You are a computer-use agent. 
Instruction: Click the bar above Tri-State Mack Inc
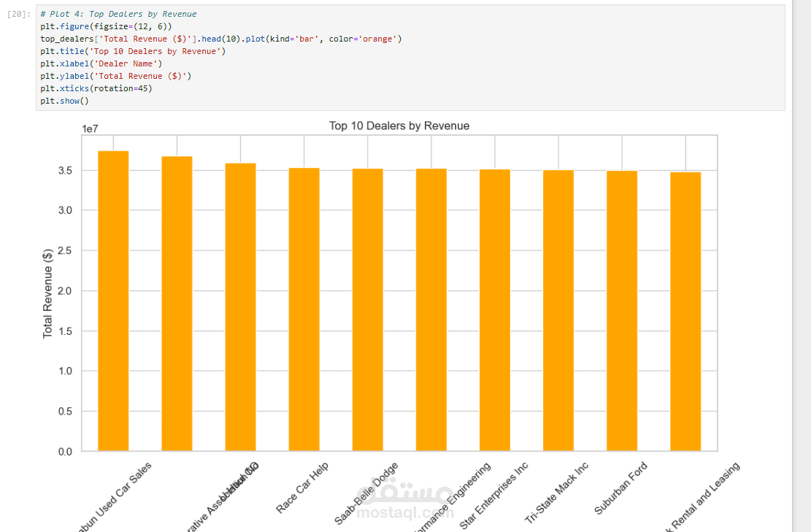[558, 310]
